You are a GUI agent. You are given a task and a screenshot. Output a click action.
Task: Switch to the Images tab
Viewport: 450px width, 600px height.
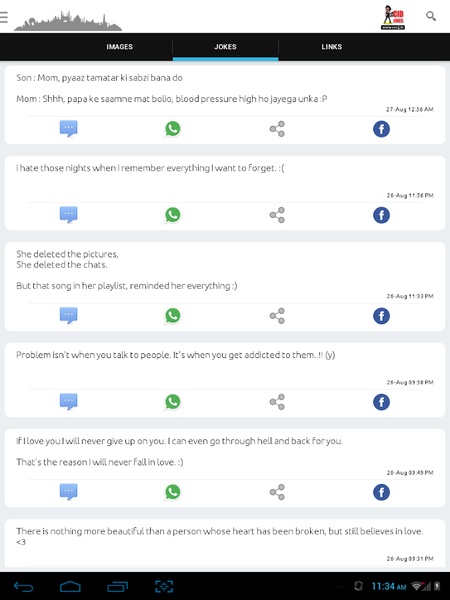click(x=119, y=47)
